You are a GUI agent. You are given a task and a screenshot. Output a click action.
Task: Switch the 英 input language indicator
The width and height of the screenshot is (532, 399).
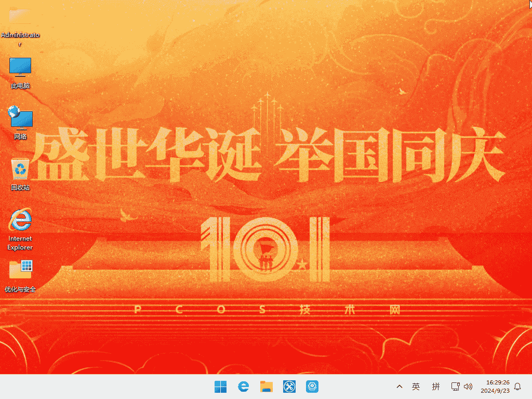[416, 387]
